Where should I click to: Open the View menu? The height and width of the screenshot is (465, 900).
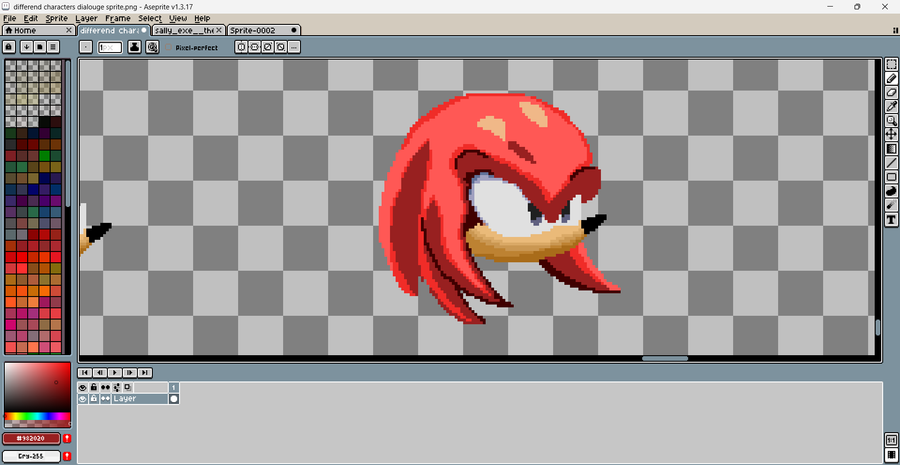pyautogui.click(x=178, y=18)
